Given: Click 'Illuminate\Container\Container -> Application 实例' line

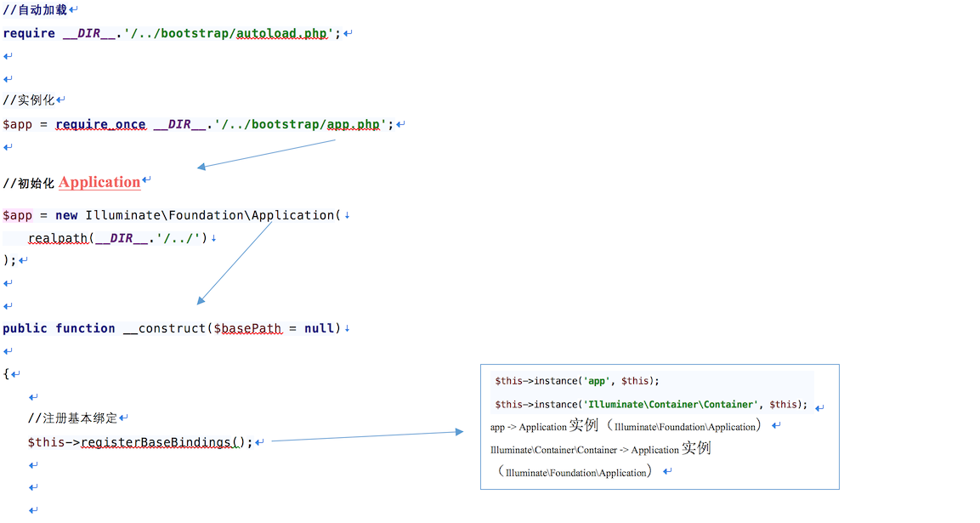Looking at the screenshot, I should [x=601, y=449].
